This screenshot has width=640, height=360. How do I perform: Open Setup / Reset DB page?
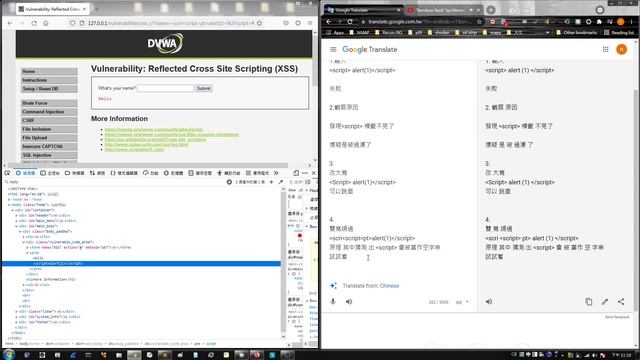tap(49, 89)
